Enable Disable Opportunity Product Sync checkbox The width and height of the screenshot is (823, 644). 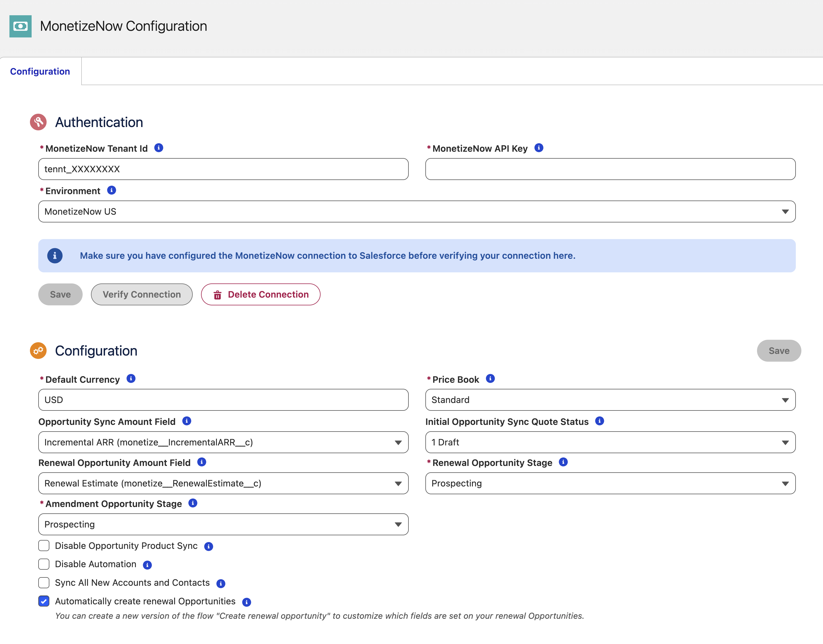pyautogui.click(x=44, y=546)
